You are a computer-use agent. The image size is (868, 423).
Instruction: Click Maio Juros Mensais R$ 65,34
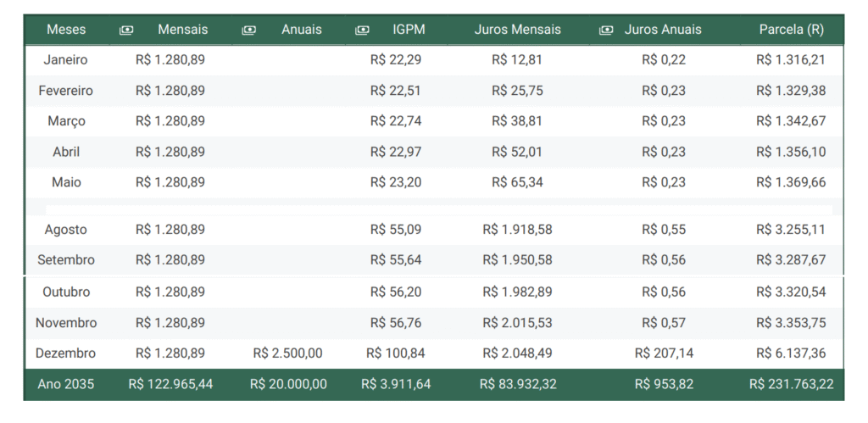point(518,182)
